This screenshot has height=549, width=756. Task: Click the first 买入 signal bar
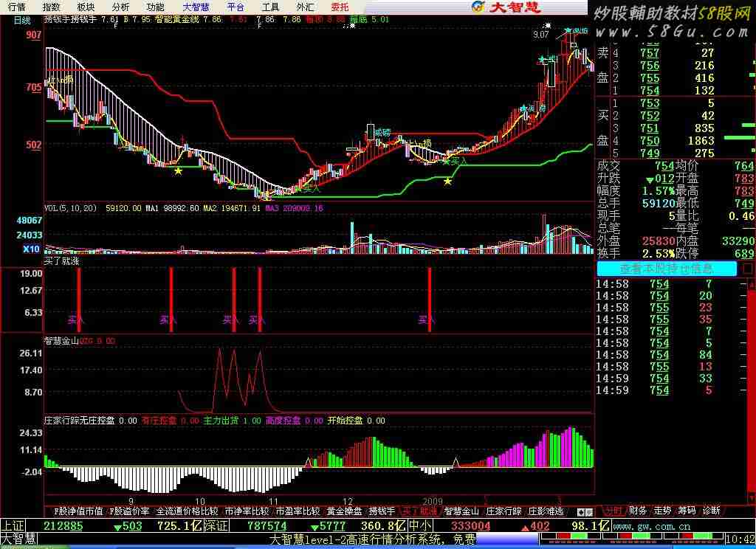tap(79, 300)
